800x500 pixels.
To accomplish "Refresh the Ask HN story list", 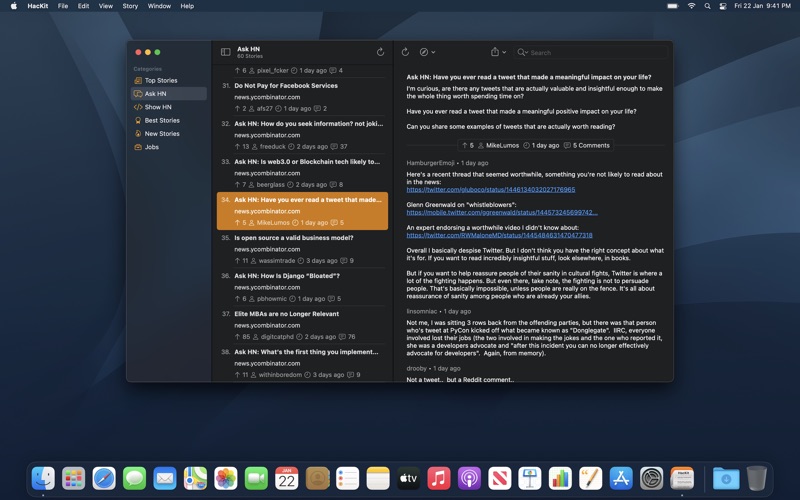I will [380, 52].
